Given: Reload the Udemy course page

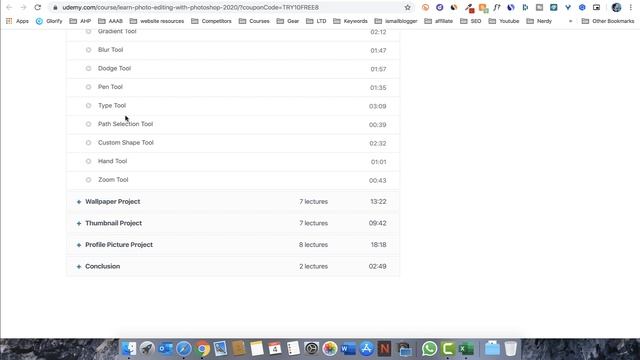Looking at the screenshot, I should coord(38,7).
